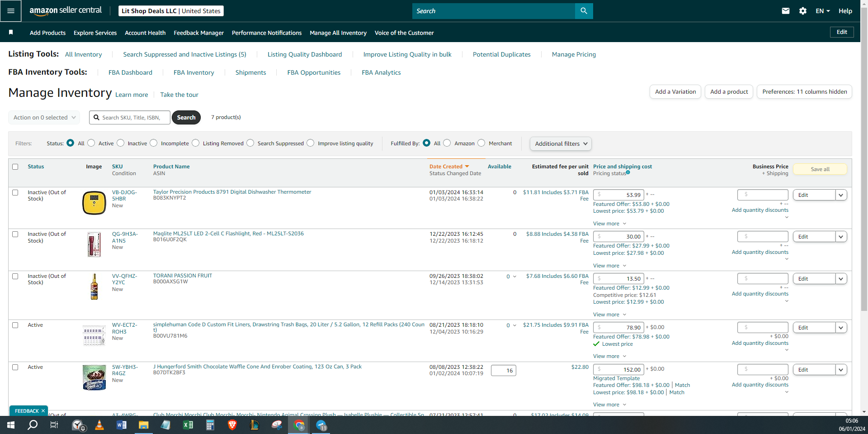Screen dimensions: 868x434
Task: Expand View more for the Torani Passion Fruit row
Action: pos(609,315)
